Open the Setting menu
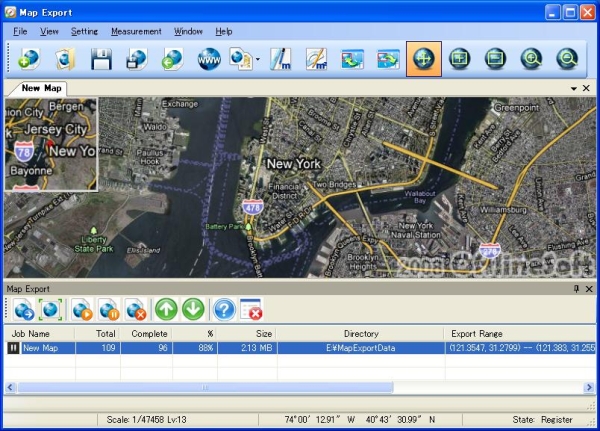This screenshot has width=600, height=431. (x=85, y=31)
